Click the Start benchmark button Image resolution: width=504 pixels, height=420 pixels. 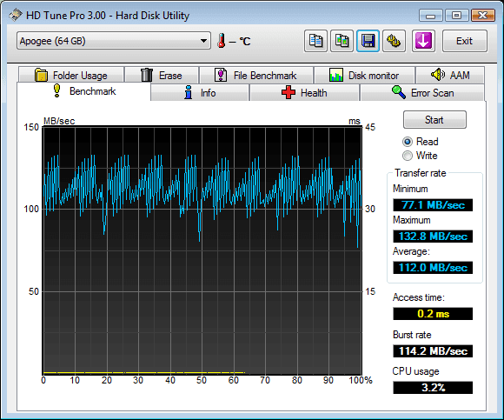(x=434, y=120)
